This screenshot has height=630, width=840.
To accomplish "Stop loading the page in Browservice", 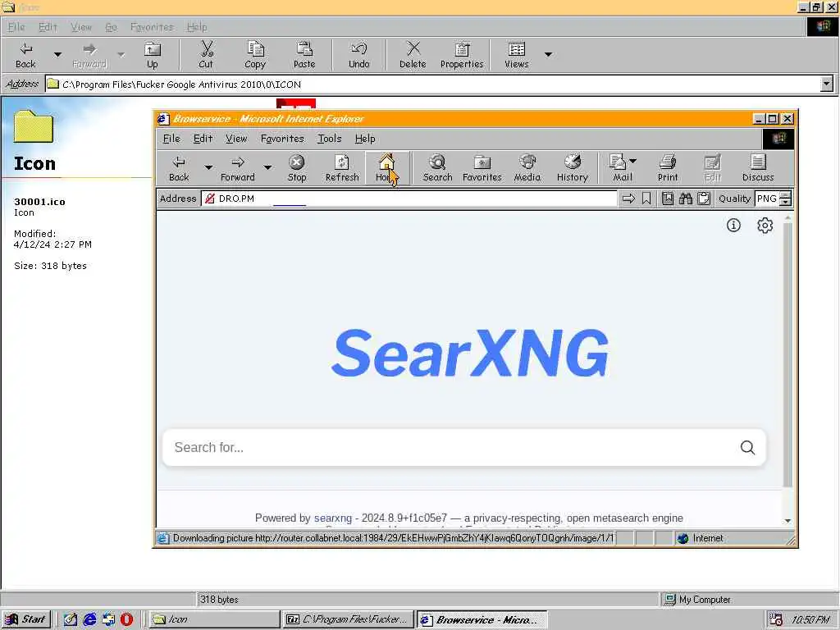I will (297, 168).
